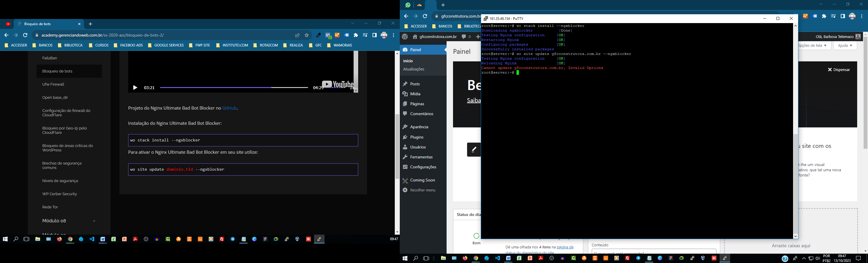Bookmark the Bloqueio de bots page with star
868x263 pixels.
click(x=307, y=35)
